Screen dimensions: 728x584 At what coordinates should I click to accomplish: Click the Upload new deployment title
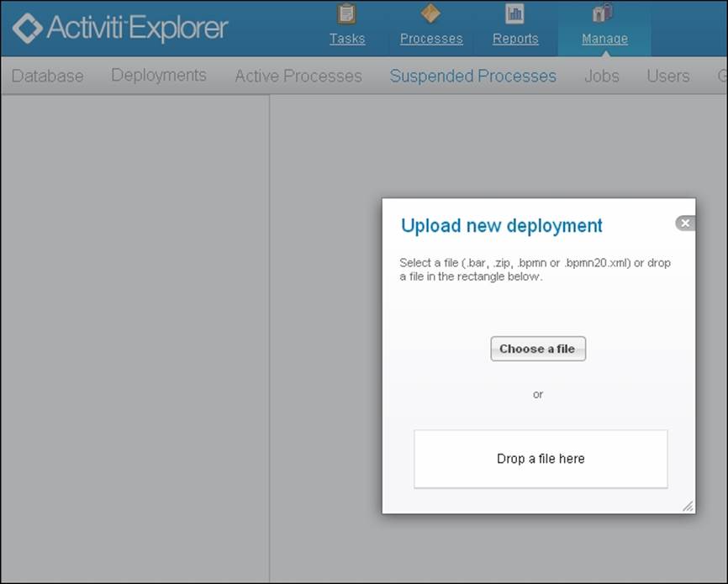tap(502, 225)
